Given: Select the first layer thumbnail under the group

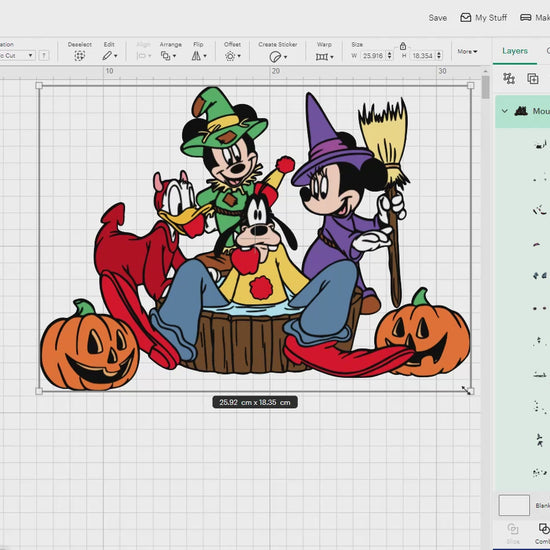Looking at the screenshot, I should (540, 144).
